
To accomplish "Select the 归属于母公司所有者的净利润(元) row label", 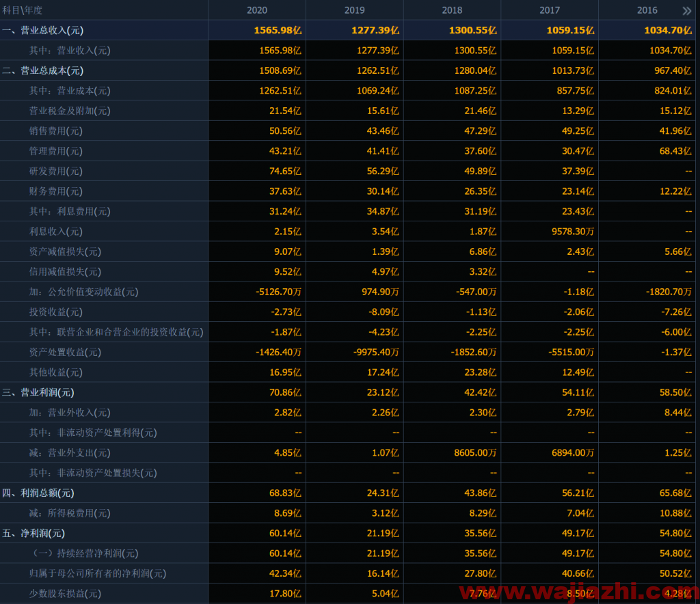I will click(x=98, y=574).
